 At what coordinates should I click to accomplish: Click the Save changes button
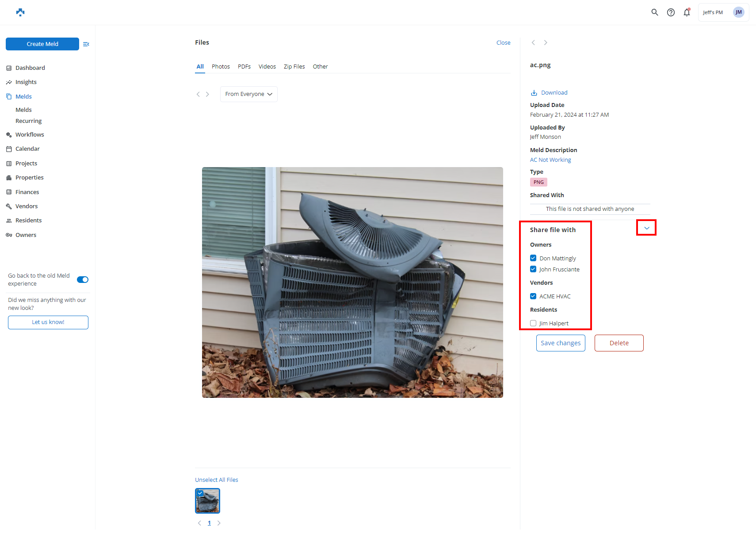(561, 343)
